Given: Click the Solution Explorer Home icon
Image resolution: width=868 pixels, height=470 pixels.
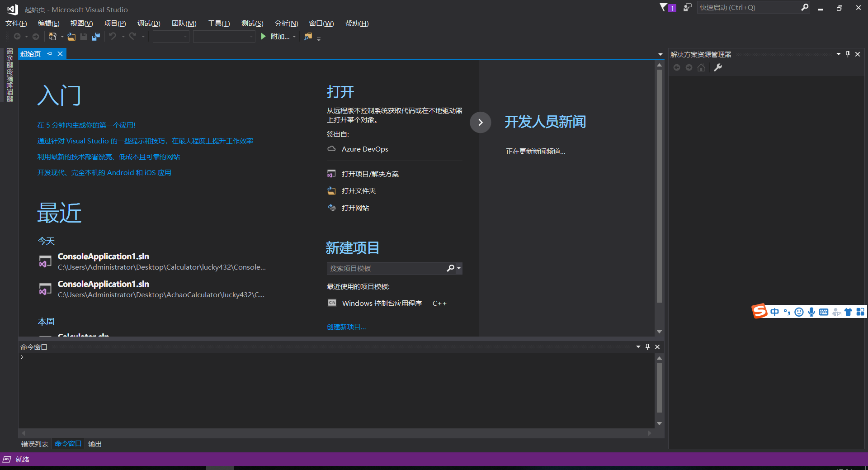Looking at the screenshot, I should [701, 68].
